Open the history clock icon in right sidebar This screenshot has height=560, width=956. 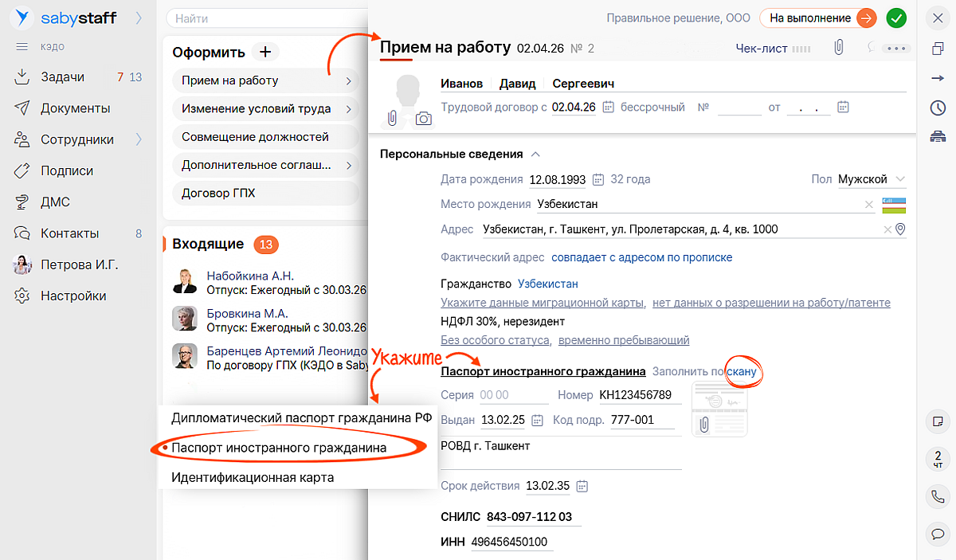(x=938, y=108)
